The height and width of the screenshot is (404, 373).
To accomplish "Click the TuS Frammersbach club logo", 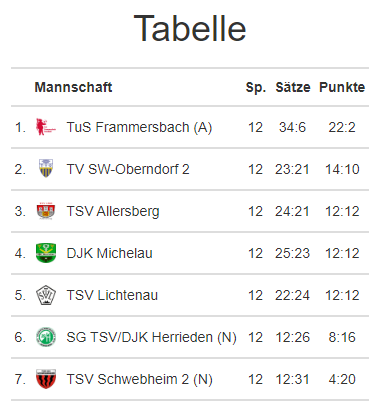I will coord(46,127).
